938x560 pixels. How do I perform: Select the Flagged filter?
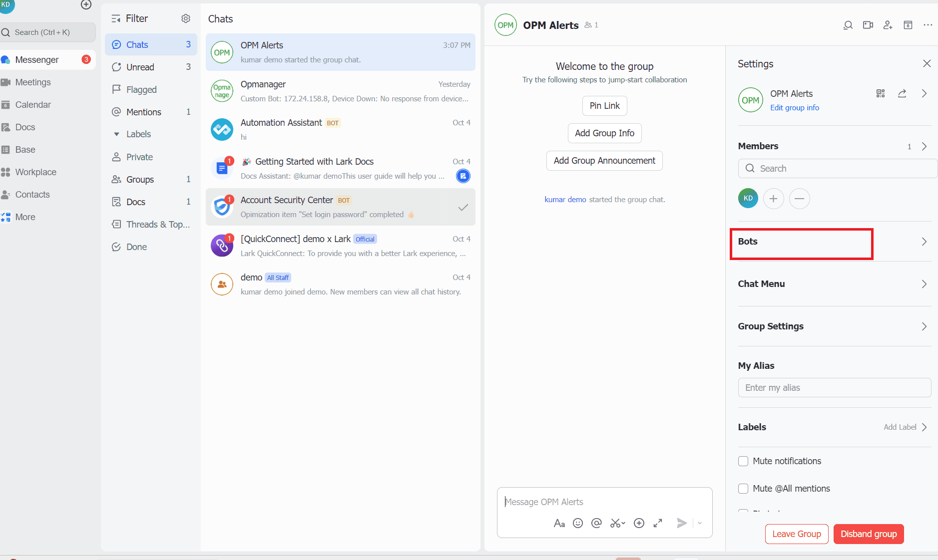151,89
